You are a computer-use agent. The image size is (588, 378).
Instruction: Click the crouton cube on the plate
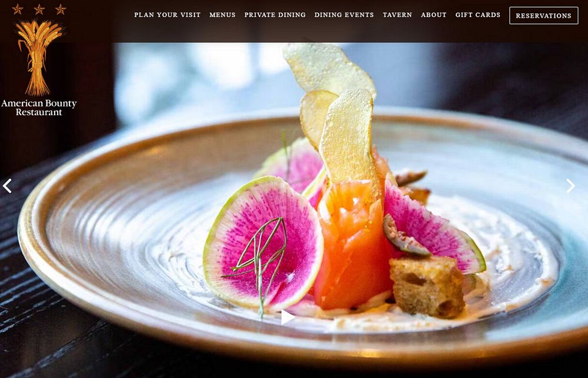pos(427,286)
